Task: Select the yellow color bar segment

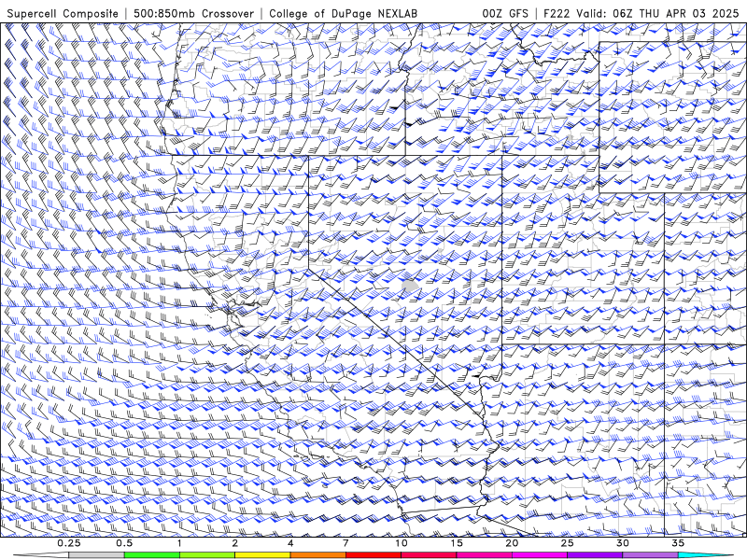Action: point(262,555)
